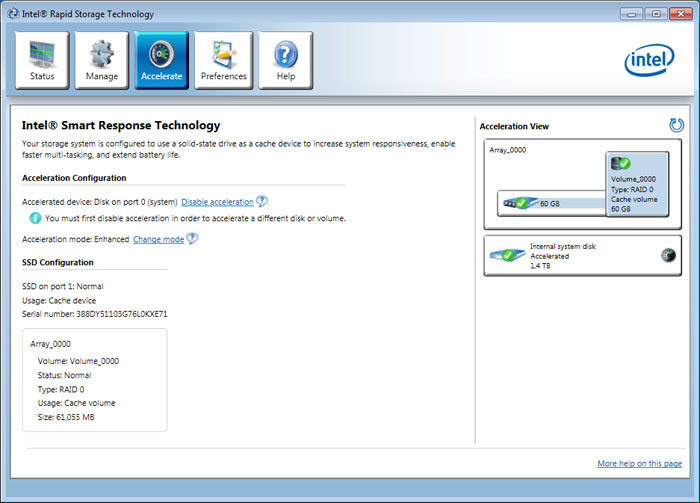This screenshot has width=700, height=503.
Task: Click 'Usage: Cache device' text
Action: pos(59,300)
